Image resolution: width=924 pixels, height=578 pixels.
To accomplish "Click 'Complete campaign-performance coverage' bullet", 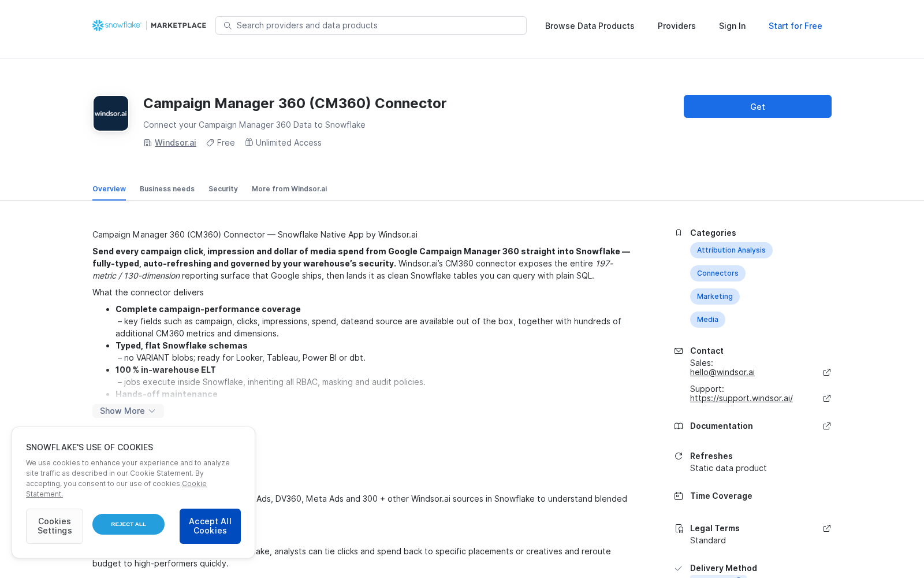I will click(x=208, y=309).
